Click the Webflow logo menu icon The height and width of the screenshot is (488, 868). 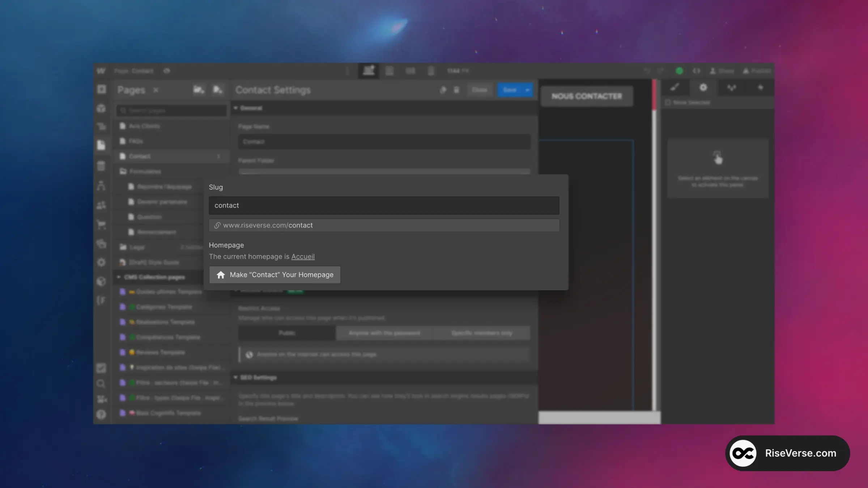(x=101, y=71)
